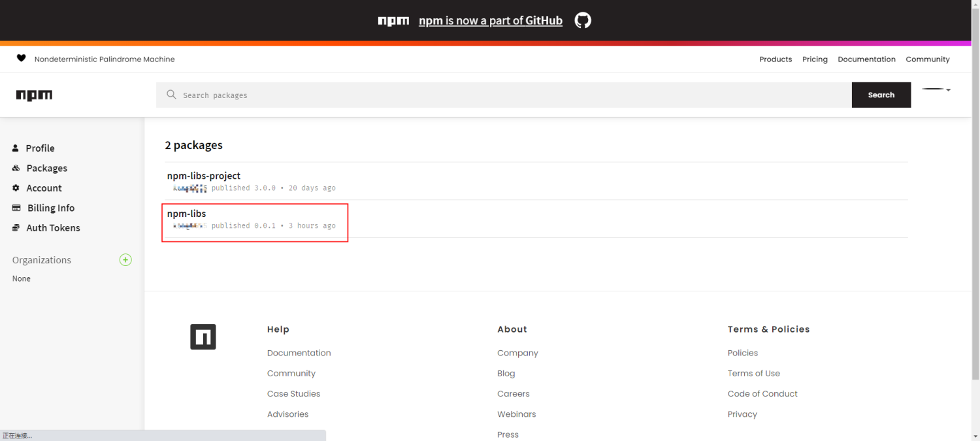Open Webinars footer link
This screenshot has height=441, width=980.
pos(517,414)
